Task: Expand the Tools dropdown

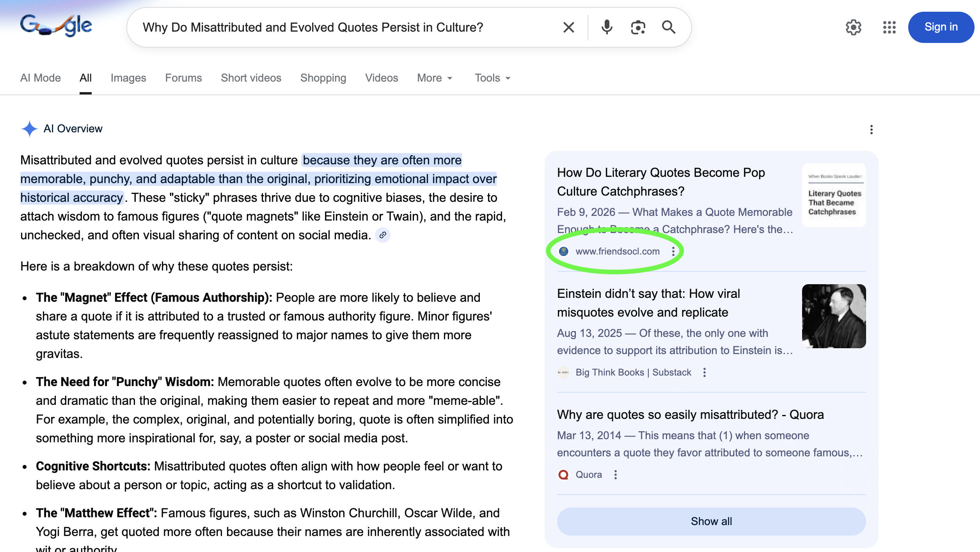Action: (x=493, y=78)
